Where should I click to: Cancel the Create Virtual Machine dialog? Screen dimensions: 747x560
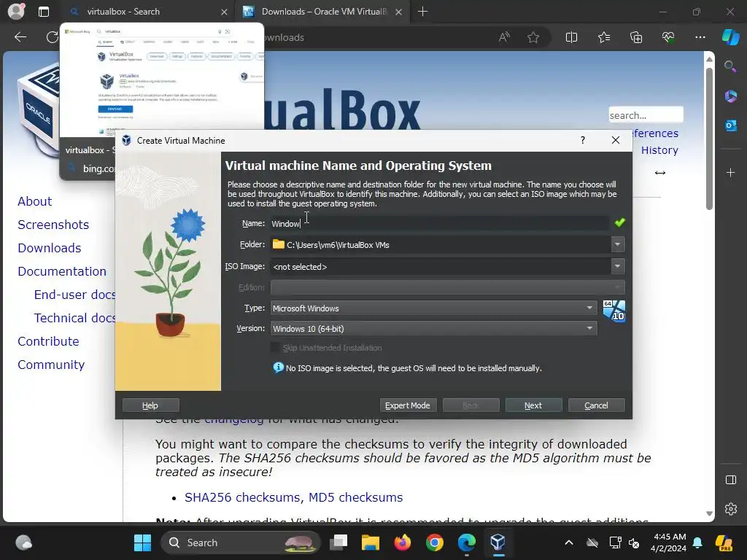597,405
